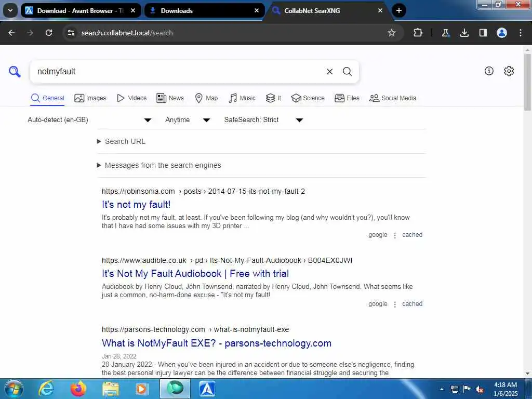
Task: Open Avant Browser from the taskbar
Action: pos(207,389)
